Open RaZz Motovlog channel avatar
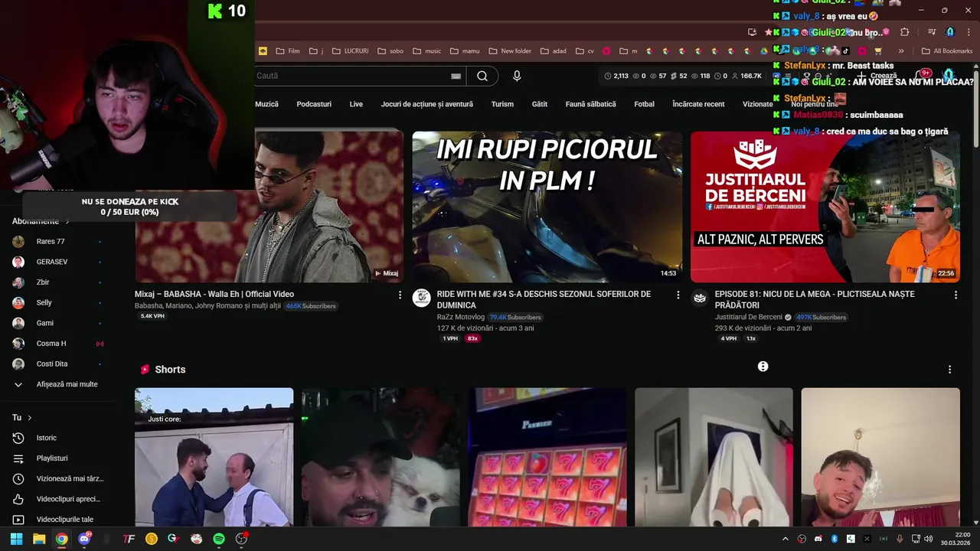Screen dimensions: 980x551 [x=422, y=298]
